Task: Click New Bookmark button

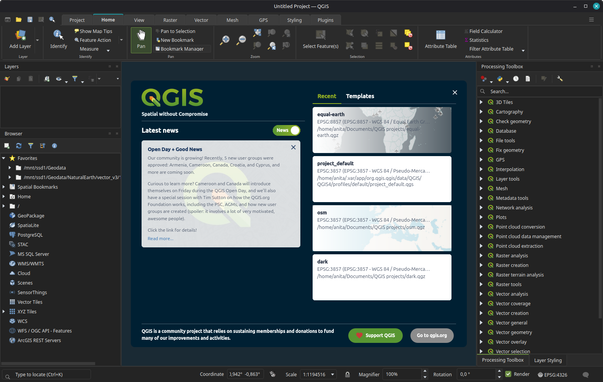Action: [175, 40]
